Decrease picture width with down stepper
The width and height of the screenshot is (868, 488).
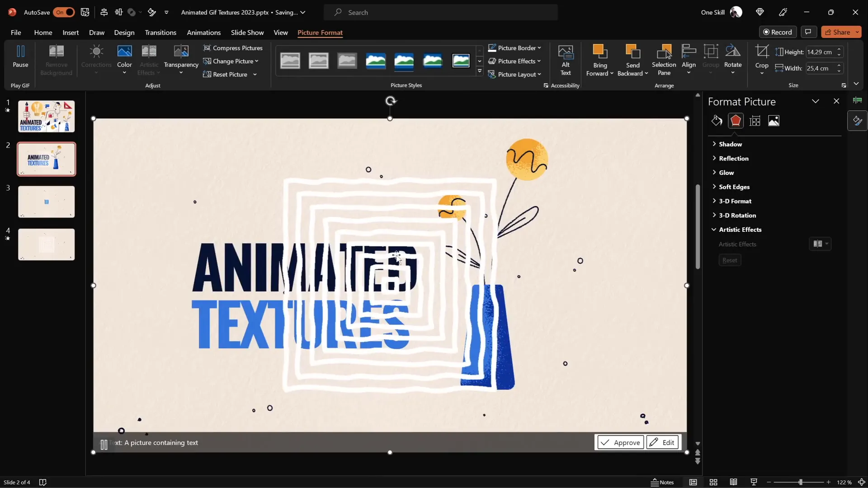(x=839, y=71)
